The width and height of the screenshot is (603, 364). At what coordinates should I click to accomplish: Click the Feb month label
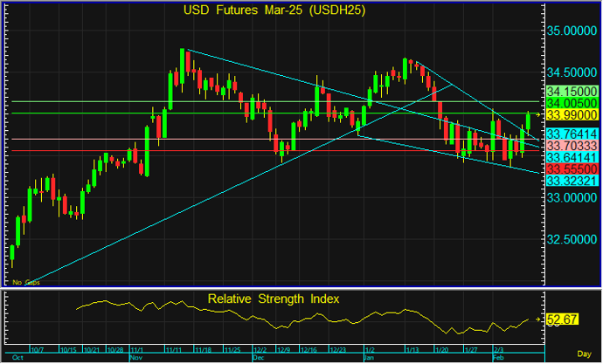pyautogui.click(x=498, y=358)
